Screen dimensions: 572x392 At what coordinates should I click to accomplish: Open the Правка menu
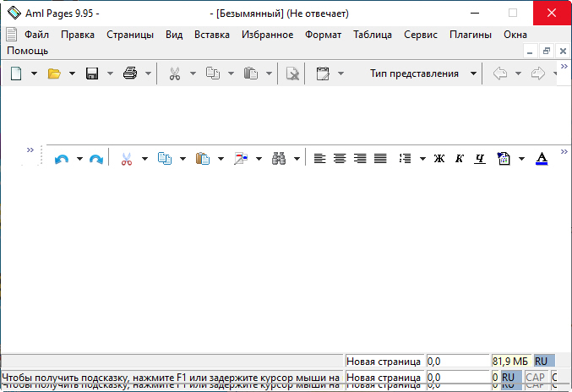(78, 35)
